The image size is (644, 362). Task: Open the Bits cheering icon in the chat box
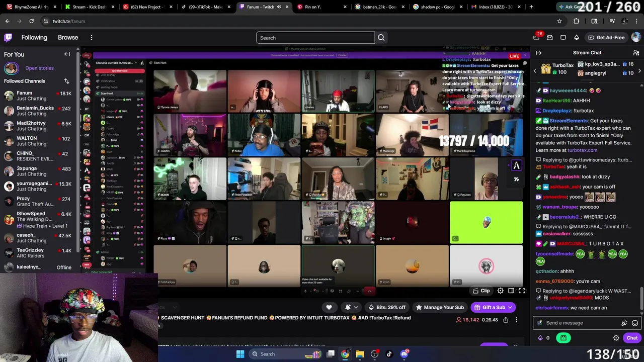(624, 323)
